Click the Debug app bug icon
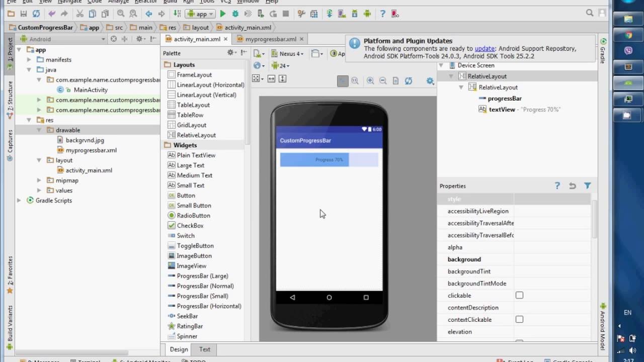This screenshot has height=362, width=644. click(235, 14)
